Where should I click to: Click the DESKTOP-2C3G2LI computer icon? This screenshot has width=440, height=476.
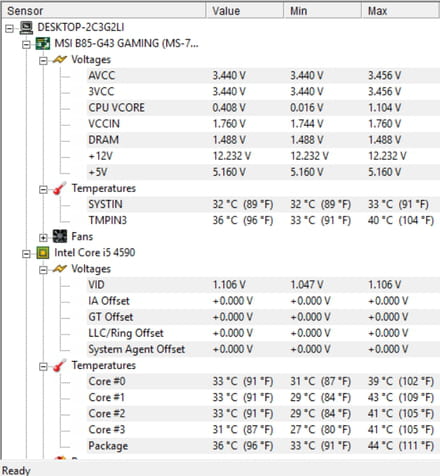(26, 28)
